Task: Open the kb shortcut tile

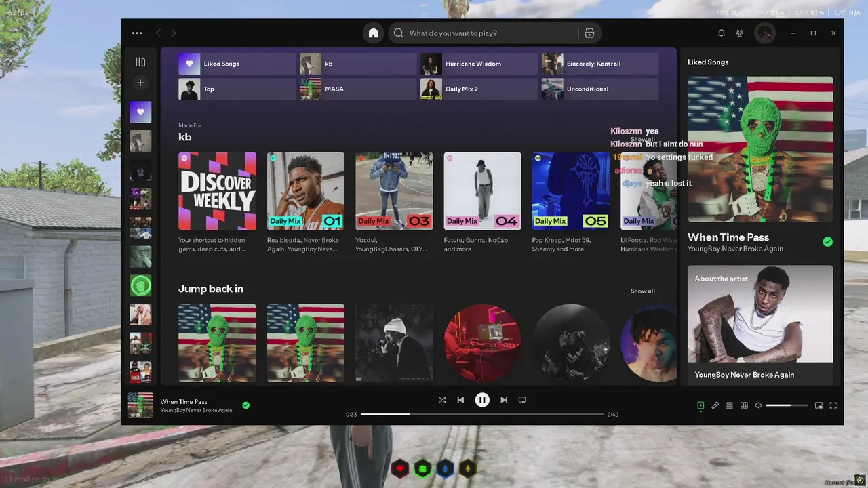Action: 358,64
